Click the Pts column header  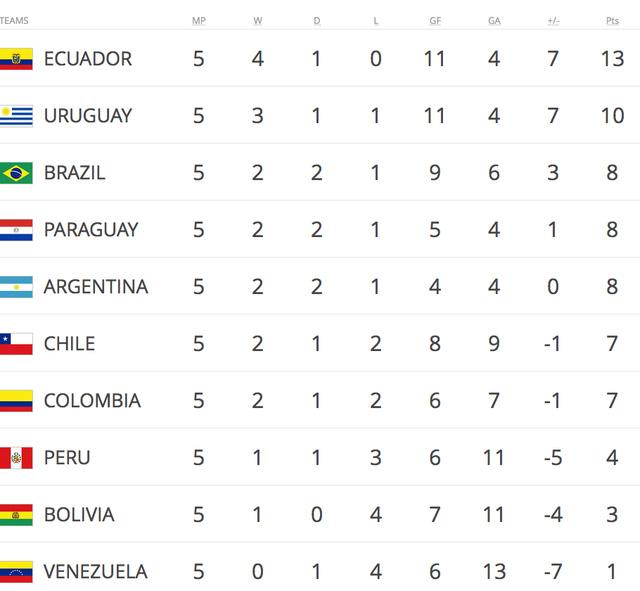pos(612,21)
